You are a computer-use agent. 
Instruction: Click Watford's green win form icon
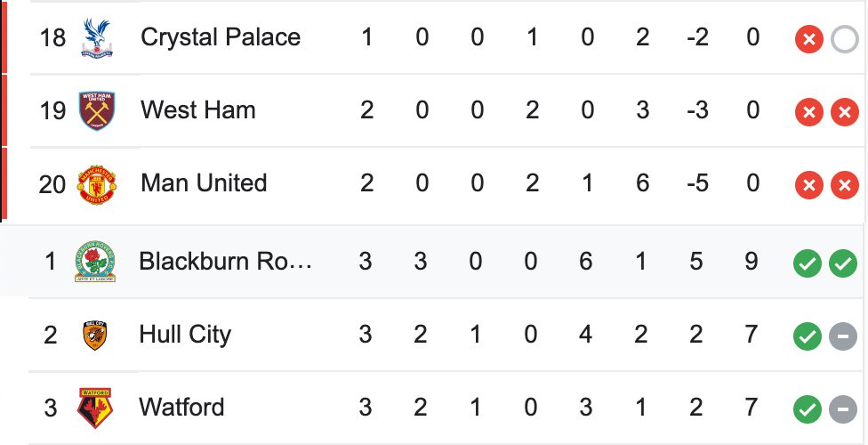click(808, 410)
